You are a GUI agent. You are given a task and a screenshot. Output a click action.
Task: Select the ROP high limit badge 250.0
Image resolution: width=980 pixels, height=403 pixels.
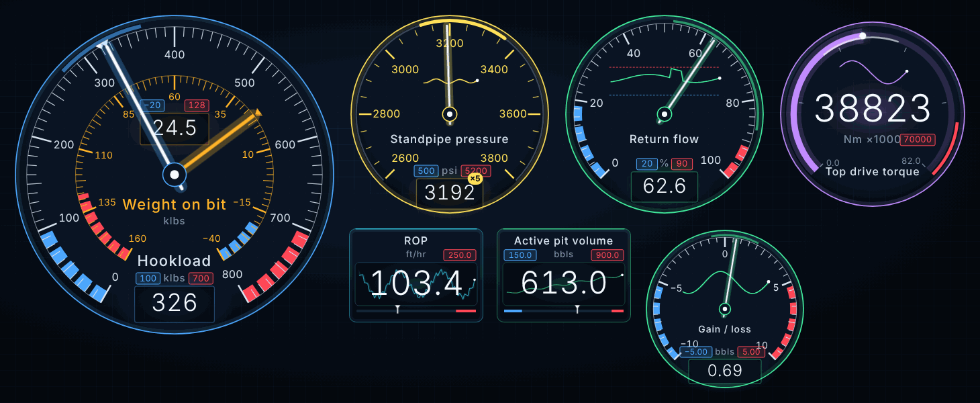click(460, 255)
